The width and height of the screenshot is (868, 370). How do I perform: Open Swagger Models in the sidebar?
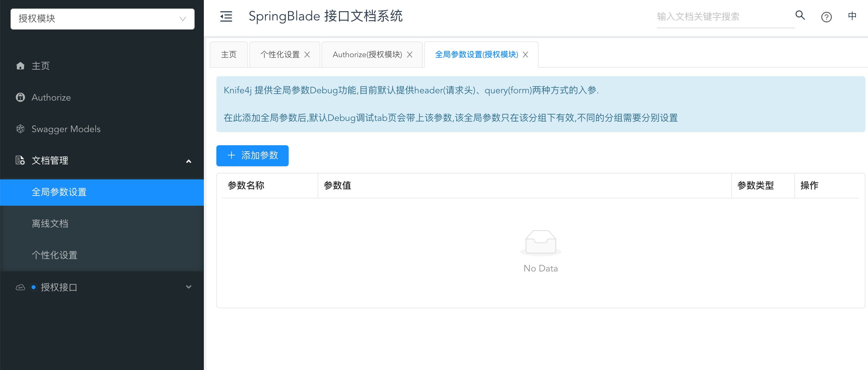pyautogui.click(x=102, y=129)
